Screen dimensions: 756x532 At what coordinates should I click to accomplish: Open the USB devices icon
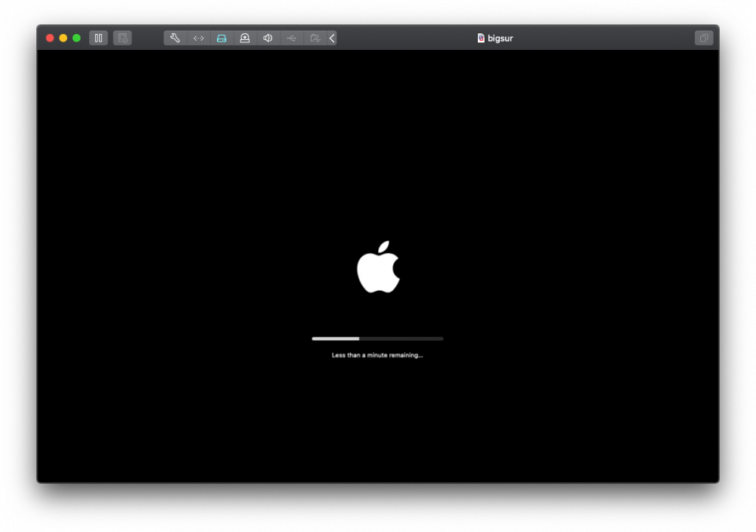click(292, 38)
